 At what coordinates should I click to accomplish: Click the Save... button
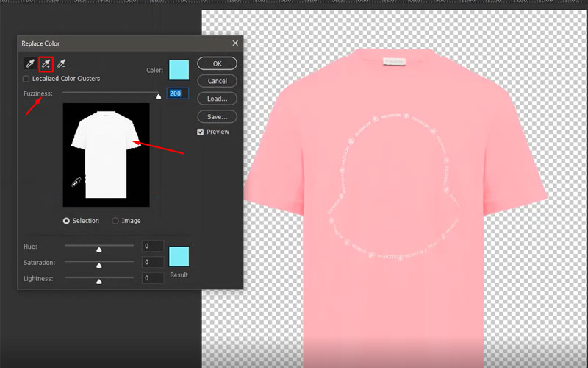pos(217,116)
